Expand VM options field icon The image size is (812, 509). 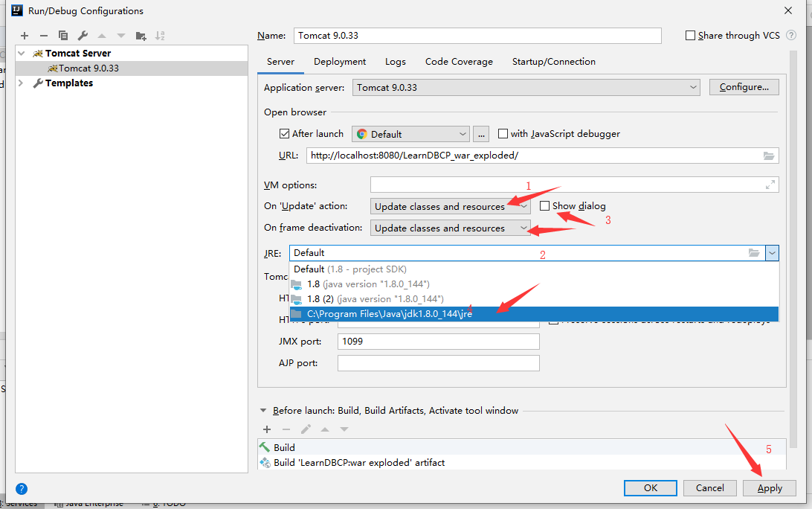tap(770, 185)
